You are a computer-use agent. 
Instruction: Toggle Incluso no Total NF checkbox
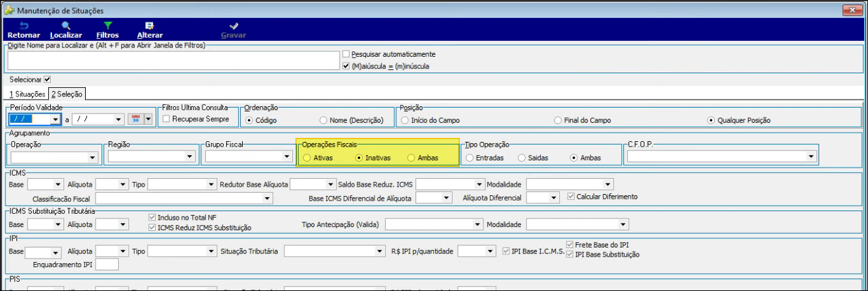153,217
